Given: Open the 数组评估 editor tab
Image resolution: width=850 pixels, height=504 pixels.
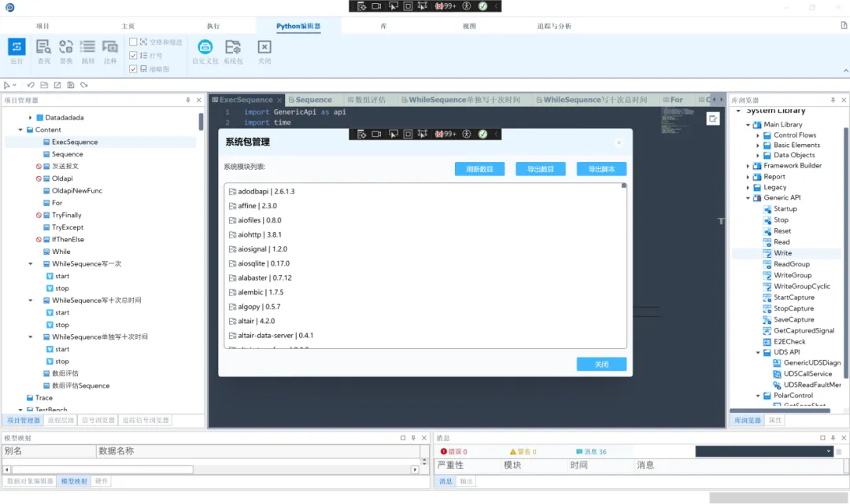Looking at the screenshot, I should tap(367, 100).
